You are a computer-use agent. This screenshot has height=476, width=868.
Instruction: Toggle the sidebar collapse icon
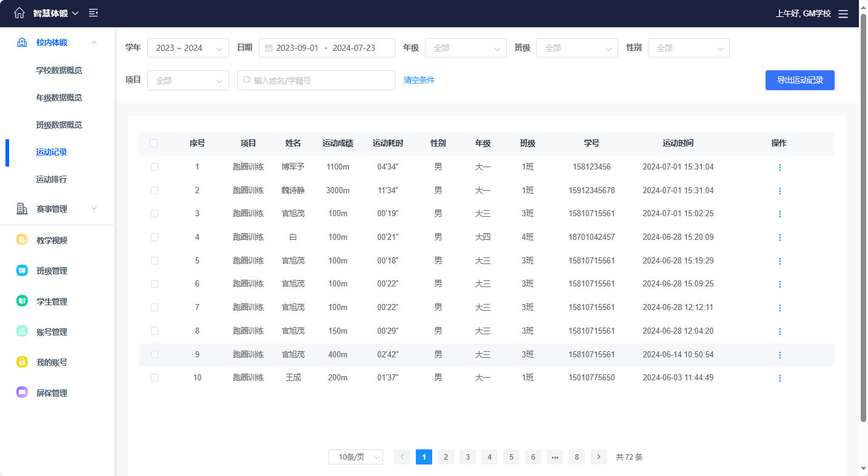[x=93, y=13]
